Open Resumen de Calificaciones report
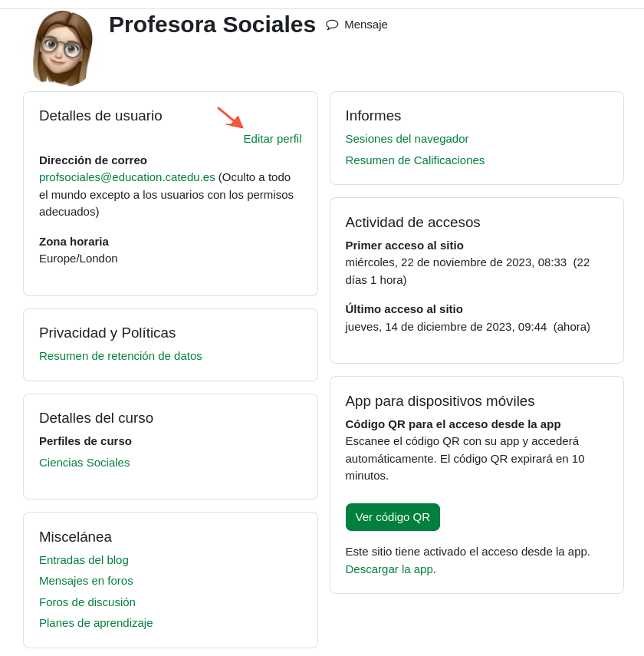This screenshot has width=644, height=656. pyautogui.click(x=415, y=160)
